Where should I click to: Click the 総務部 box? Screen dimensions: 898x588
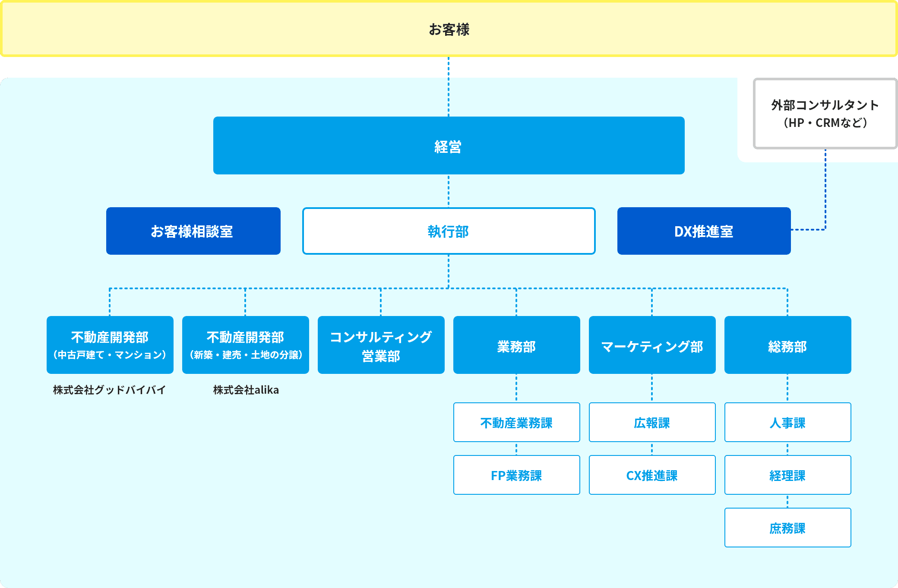tap(787, 345)
